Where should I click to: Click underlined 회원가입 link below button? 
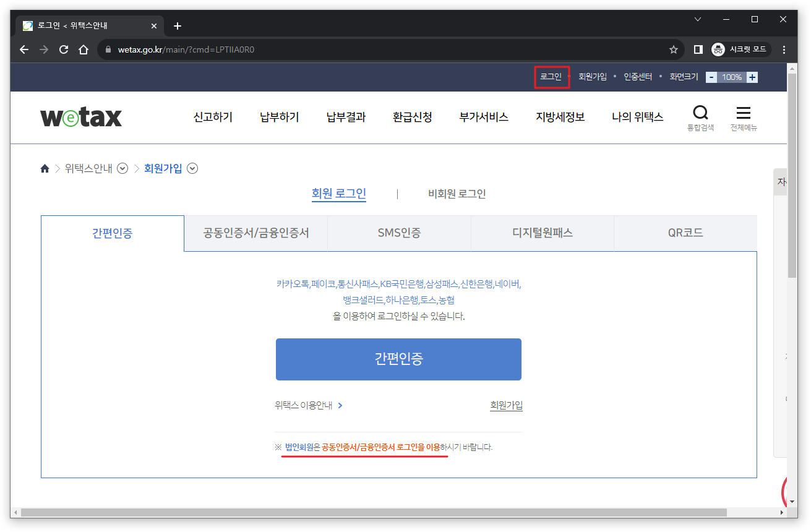(506, 406)
